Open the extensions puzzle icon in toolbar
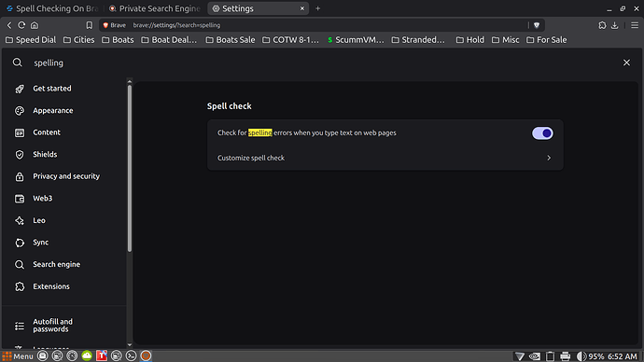Viewport: 644px width, 362px height. pyautogui.click(x=602, y=25)
